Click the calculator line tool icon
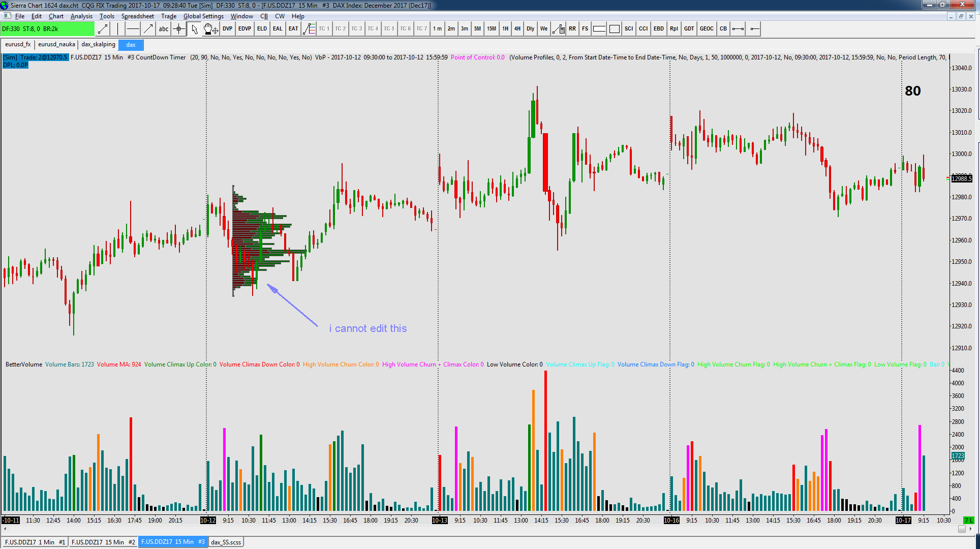This screenshot has height=549, width=980. [x=558, y=29]
